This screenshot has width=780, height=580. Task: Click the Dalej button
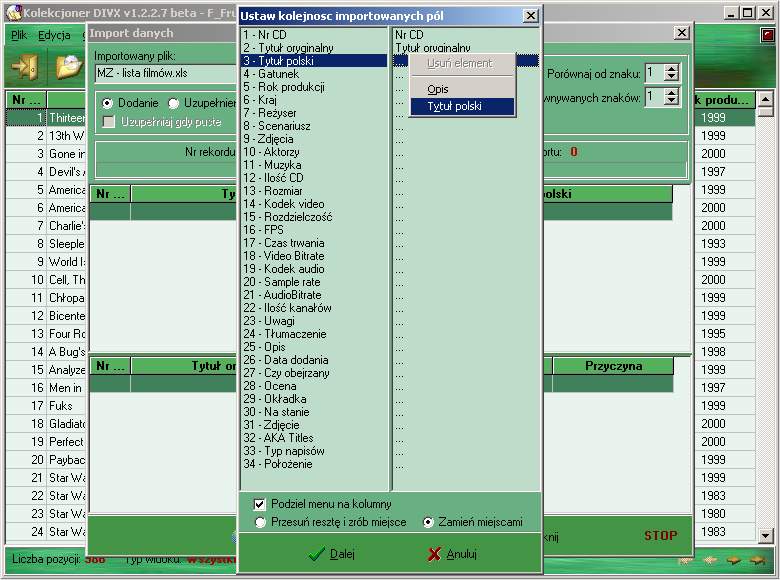[331, 554]
